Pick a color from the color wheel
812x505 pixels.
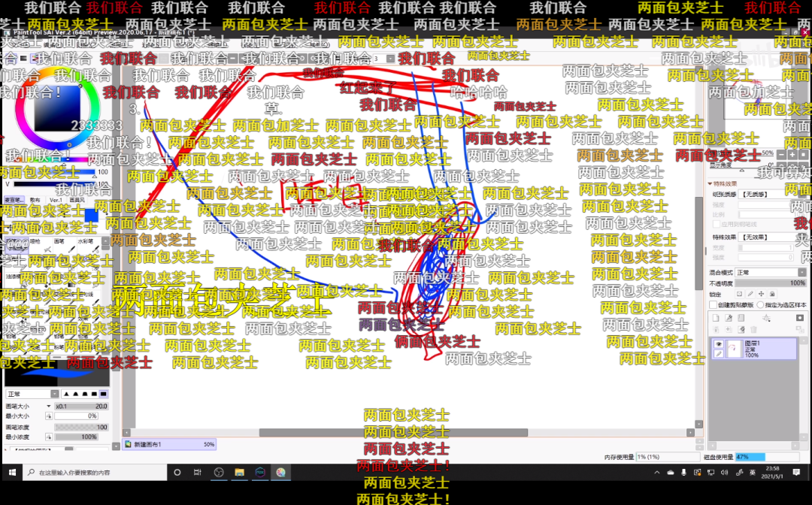56,109
